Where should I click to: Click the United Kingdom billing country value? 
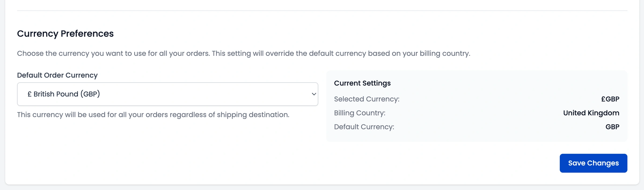pyautogui.click(x=591, y=113)
